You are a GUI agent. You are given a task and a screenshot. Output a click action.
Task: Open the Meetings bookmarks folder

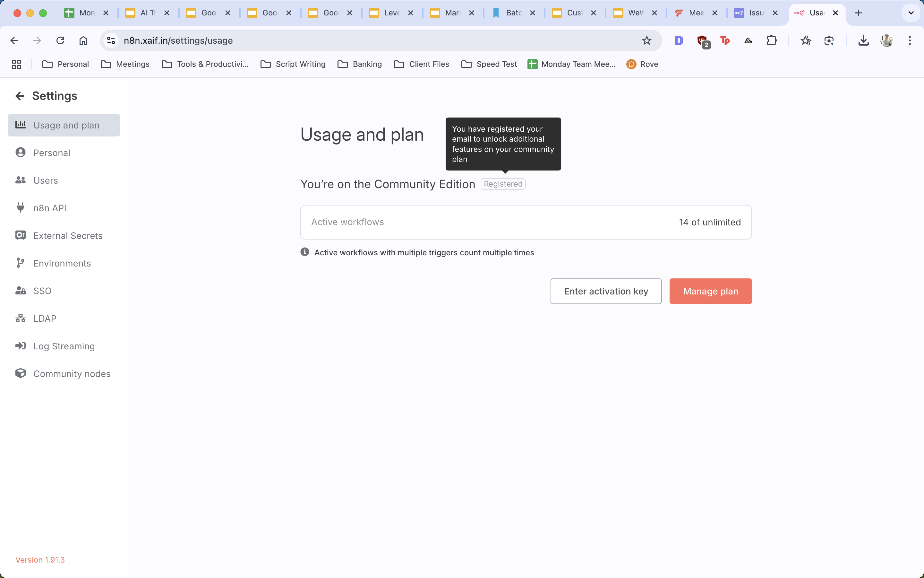[x=125, y=64]
